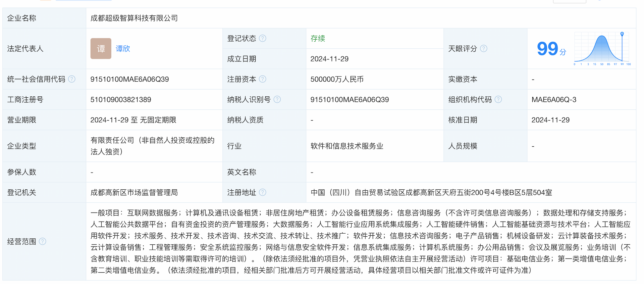This screenshot has width=644, height=284.
Task: Click the score distribution bell curve chart
Action: click(602, 49)
